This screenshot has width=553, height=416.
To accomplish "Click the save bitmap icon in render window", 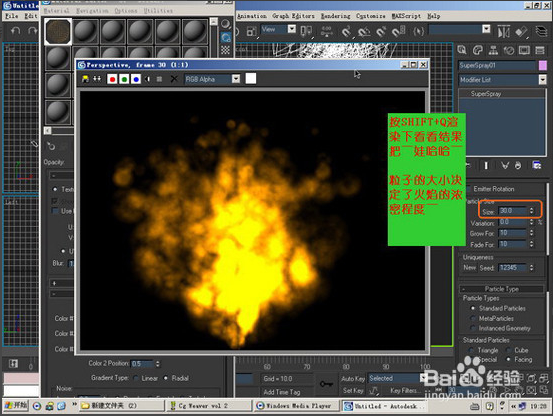I will [85, 79].
